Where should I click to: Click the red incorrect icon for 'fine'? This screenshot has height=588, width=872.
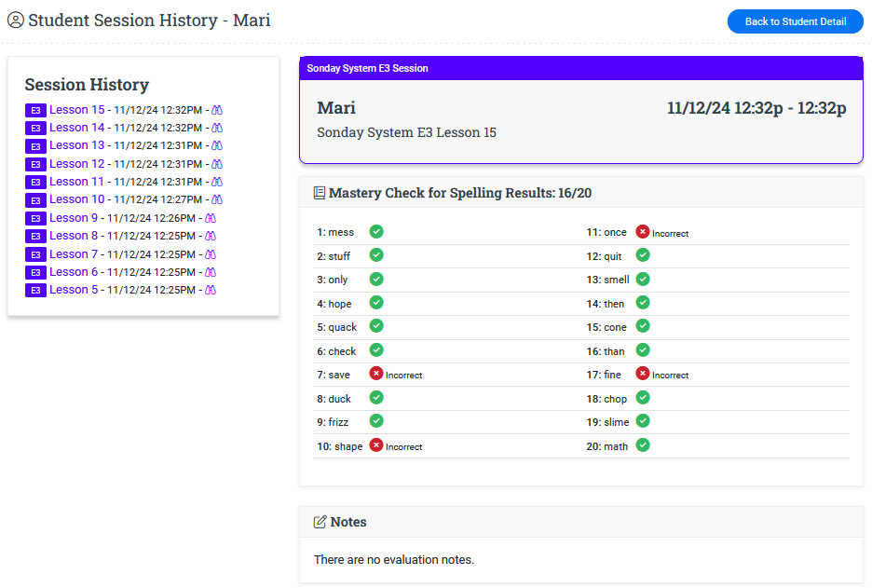[643, 374]
